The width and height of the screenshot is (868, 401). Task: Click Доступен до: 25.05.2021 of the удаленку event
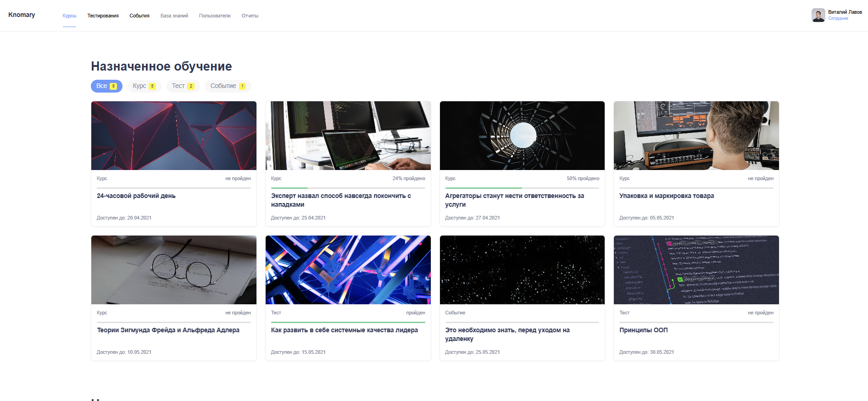point(473,352)
